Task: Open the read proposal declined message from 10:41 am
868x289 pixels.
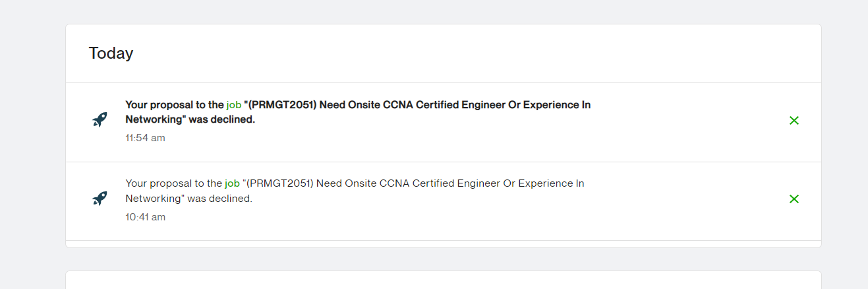Action: pyautogui.click(x=355, y=191)
